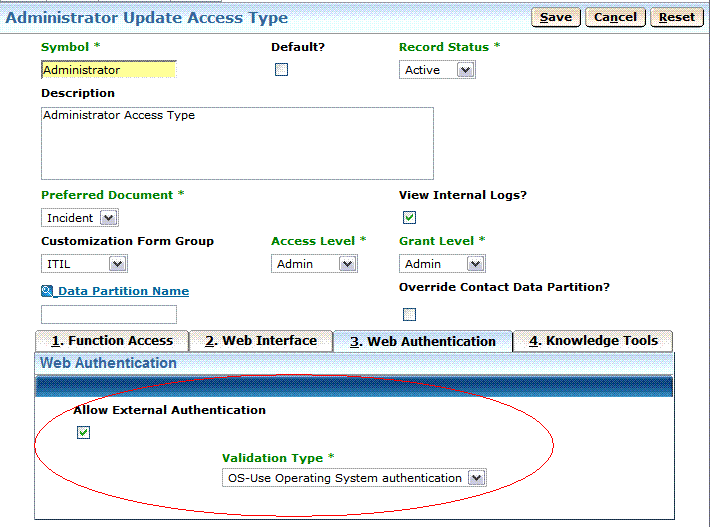Click into the Symbol text field
The height and width of the screenshot is (527, 710).
(x=108, y=70)
